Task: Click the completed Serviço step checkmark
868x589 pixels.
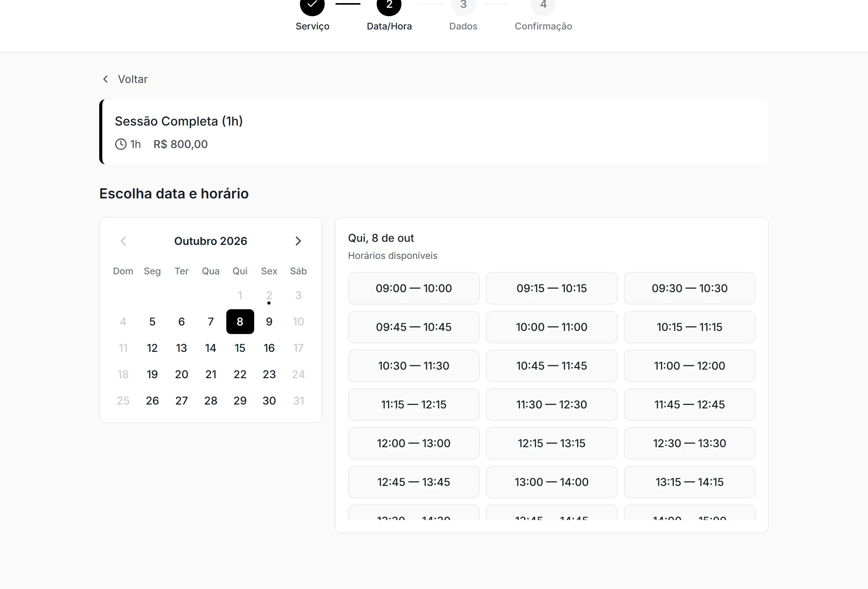Action: 312,5
